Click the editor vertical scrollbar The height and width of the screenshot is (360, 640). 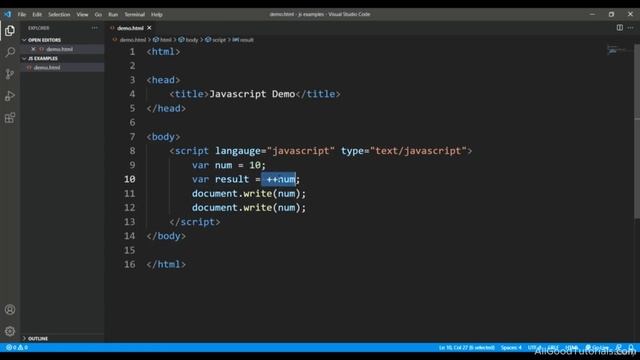click(637, 132)
